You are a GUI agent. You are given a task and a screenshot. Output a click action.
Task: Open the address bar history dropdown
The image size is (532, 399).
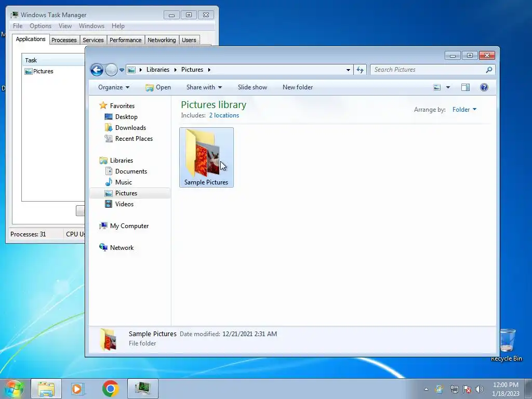tap(348, 70)
